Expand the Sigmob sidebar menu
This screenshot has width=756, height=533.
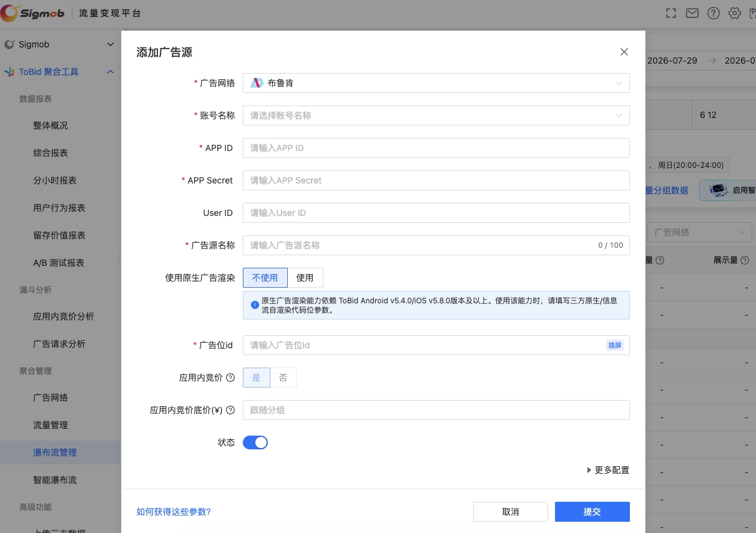point(110,44)
